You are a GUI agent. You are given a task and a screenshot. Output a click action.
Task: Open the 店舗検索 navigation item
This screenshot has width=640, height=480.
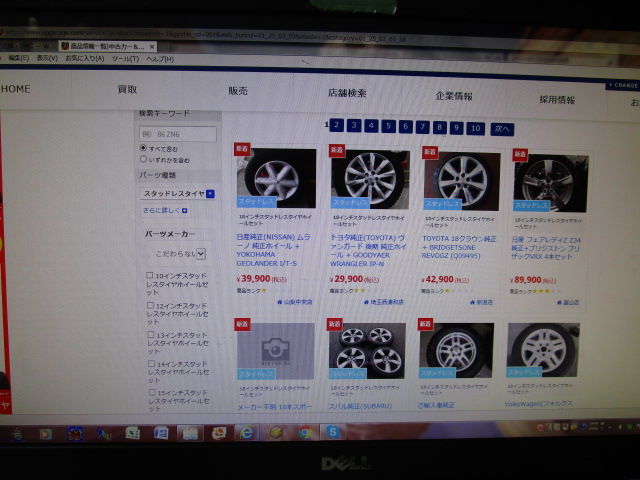(x=347, y=93)
